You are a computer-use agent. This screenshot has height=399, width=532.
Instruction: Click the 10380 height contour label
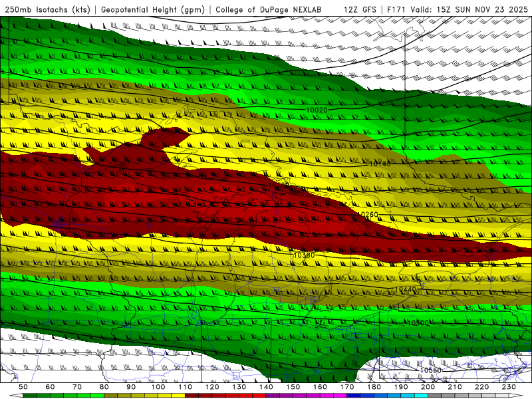(304, 255)
